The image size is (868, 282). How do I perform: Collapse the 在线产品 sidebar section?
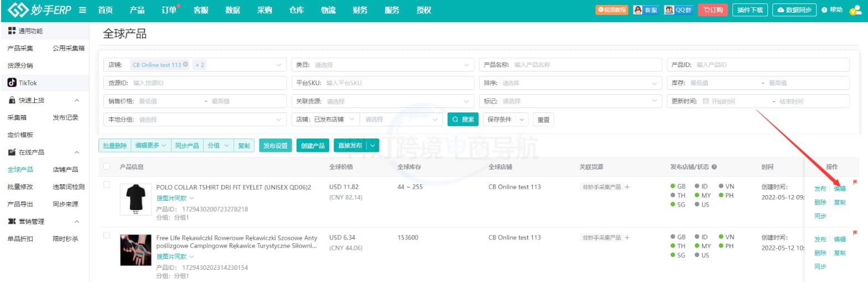(x=77, y=152)
